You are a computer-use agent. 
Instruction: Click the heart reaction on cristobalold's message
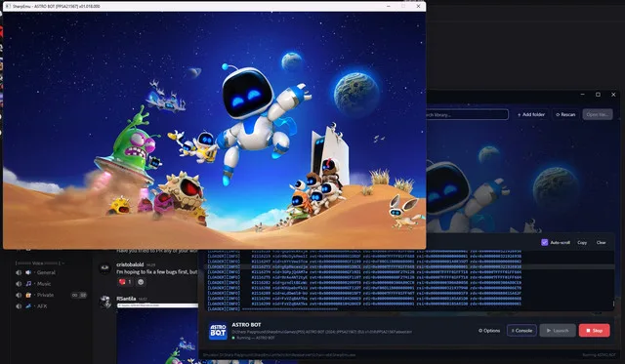click(x=125, y=282)
